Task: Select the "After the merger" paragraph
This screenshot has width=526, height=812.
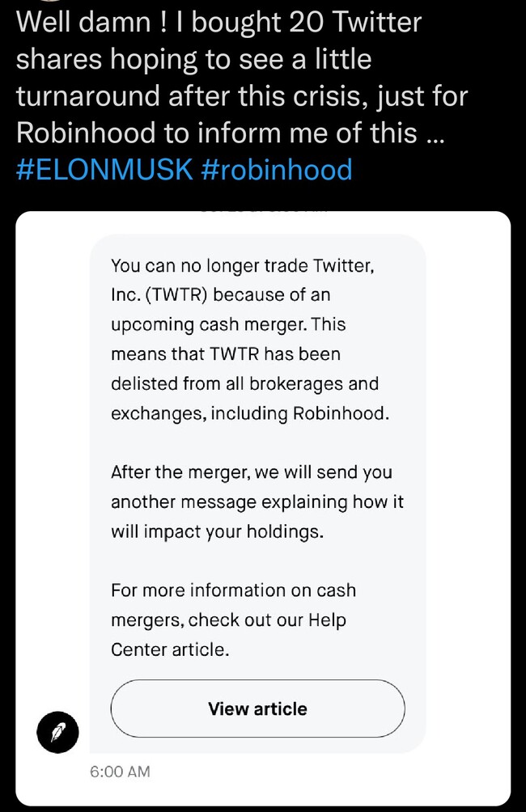Action: pyautogui.click(x=257, y=501)
